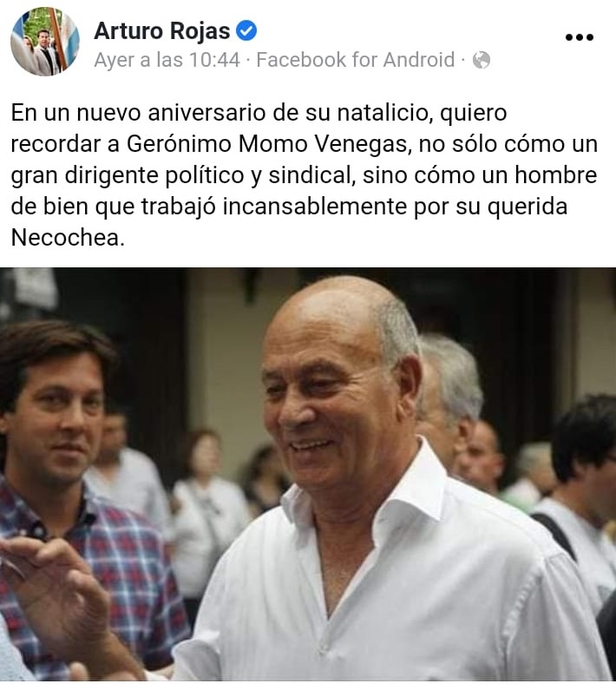Click the 'Facebook for Android' source label

(x=356, y=60)
